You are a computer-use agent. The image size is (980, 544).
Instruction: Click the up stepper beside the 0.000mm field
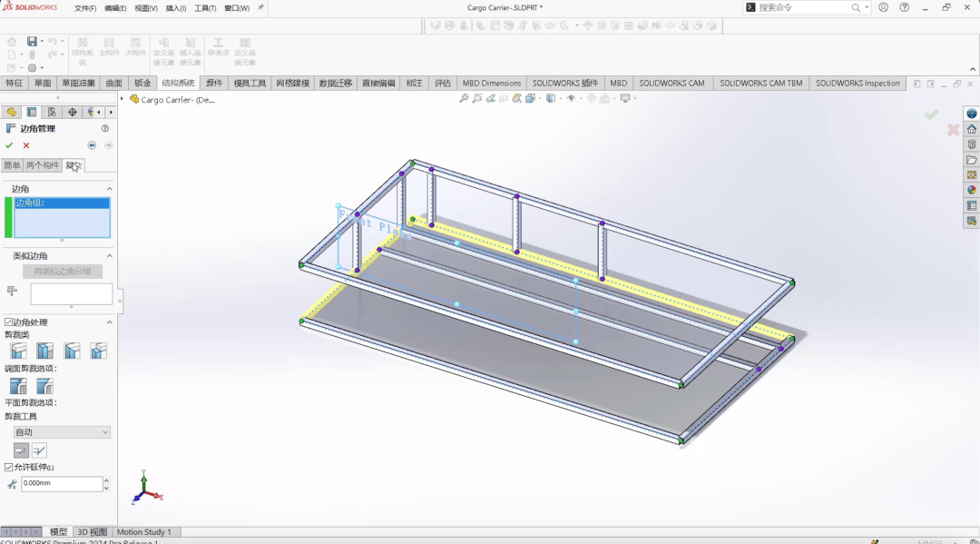pyautogui.click(x=106, y=480)
